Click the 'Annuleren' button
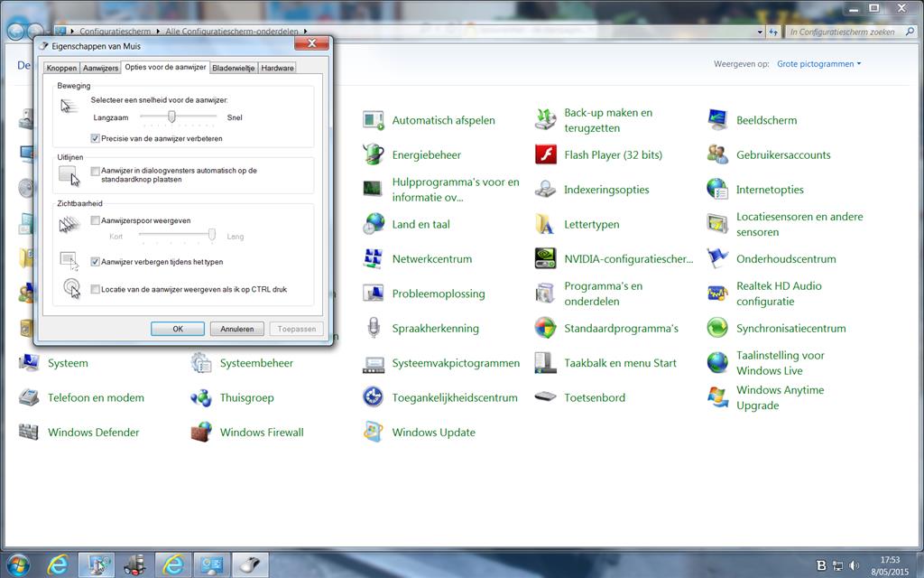 pos(237,329)
